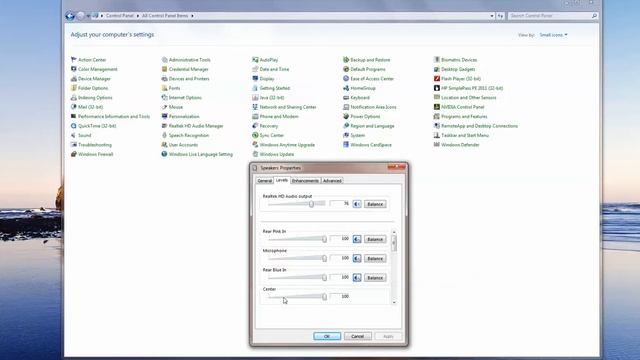640x360 pixels.
Task: Open Balance for Rear Pink In
Action: (x=375, y=239)
